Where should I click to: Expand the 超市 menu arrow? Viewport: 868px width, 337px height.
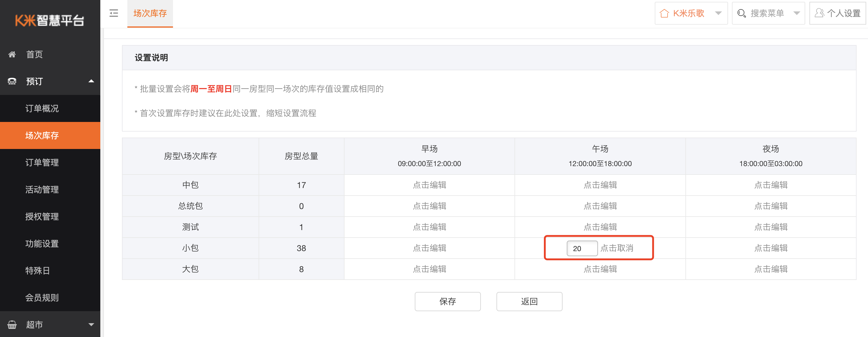click(x=91, y=324)
